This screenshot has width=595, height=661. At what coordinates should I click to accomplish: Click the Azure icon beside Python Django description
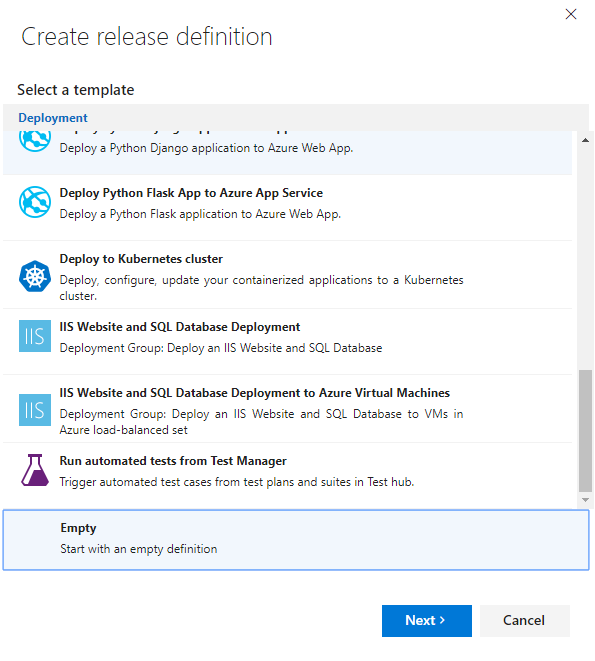pos(35,141)
